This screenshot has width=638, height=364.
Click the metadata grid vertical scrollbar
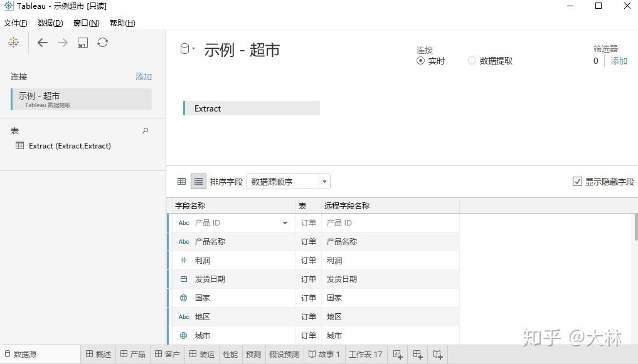click(635, 227)
